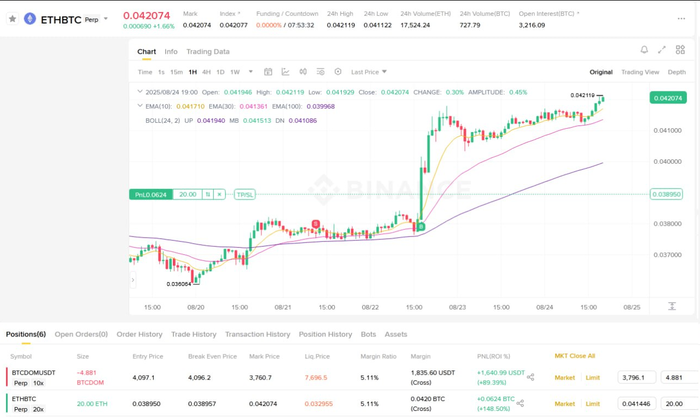
Task: Close position with the X on the PnL order line
Action: pyautogui.click(x=219, y=194)
